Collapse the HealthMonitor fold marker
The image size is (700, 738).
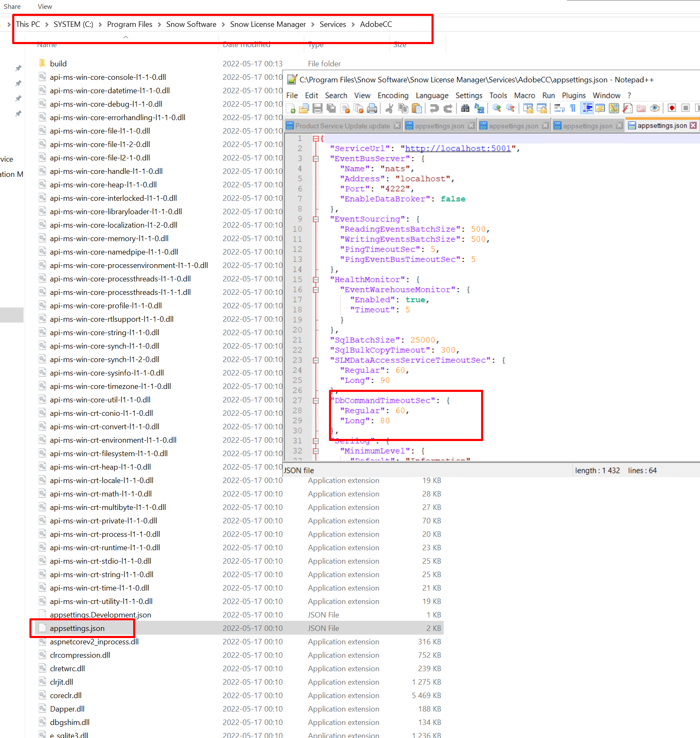pos(316,280)
